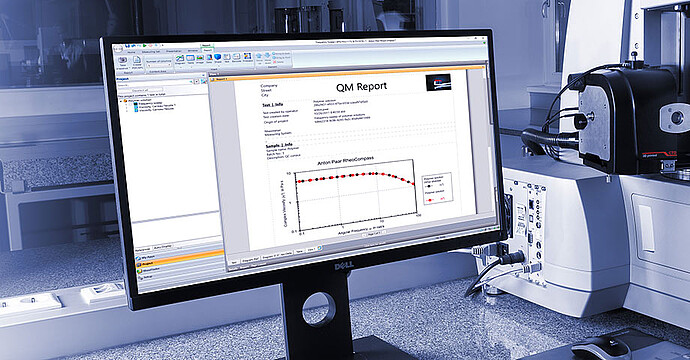Open the round application menu button

pos(118,48)
